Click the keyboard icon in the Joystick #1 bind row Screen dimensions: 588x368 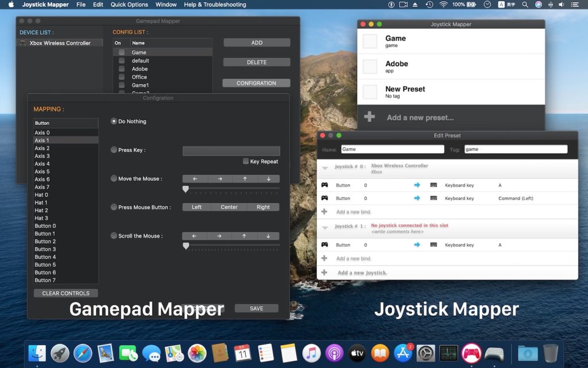(x=433, y=245)
